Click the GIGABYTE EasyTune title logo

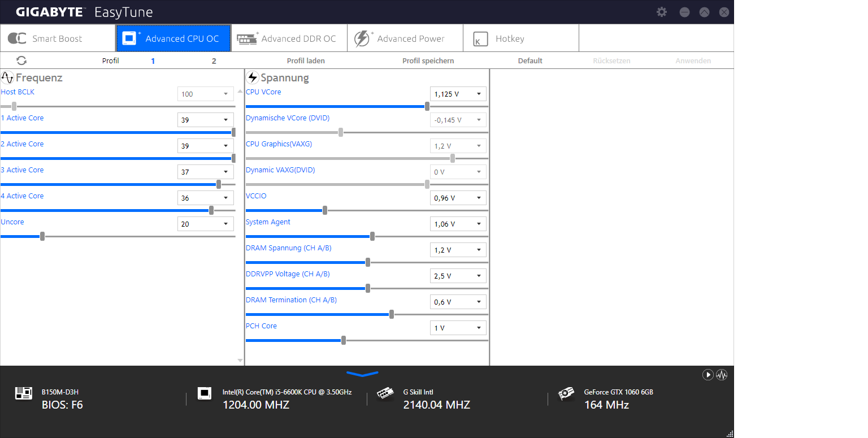coord(84,12)
